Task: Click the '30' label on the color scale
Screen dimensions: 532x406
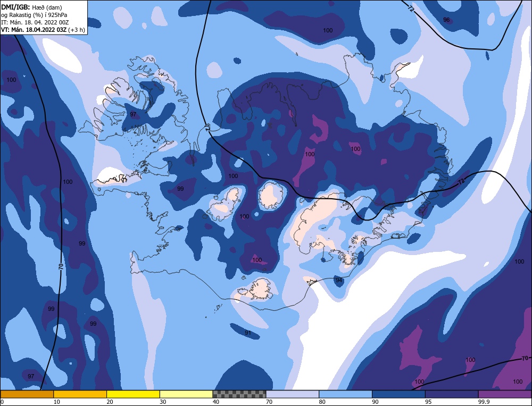Action: pyautogui.click(x=163, y=402)
